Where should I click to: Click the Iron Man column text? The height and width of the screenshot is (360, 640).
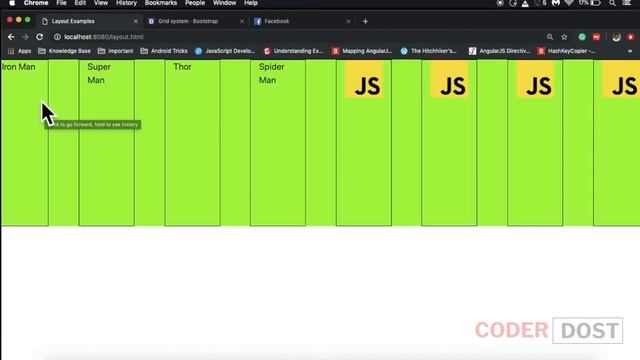tap(18, 67)
